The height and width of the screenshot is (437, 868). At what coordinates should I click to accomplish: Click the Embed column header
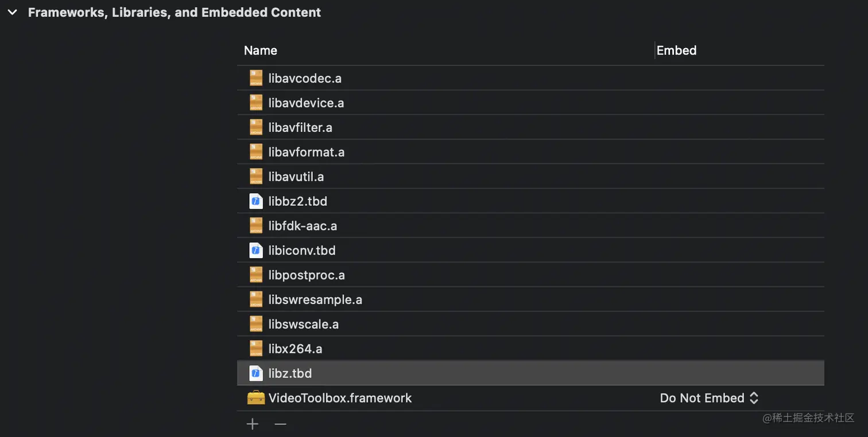[676, 50]
